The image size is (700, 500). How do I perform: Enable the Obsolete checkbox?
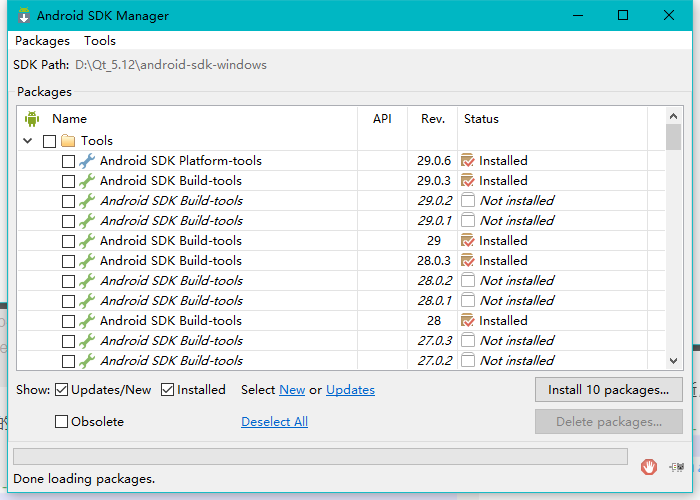point(62,421)
